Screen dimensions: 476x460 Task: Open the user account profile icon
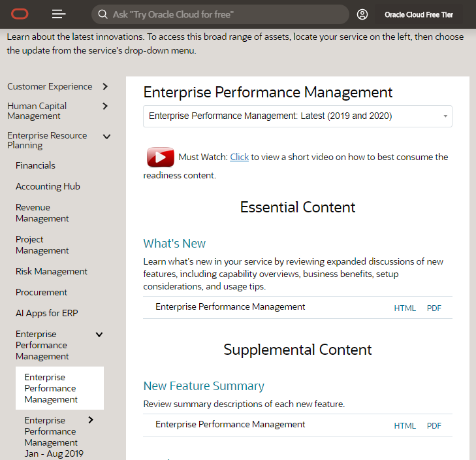(x=362, y=14)
